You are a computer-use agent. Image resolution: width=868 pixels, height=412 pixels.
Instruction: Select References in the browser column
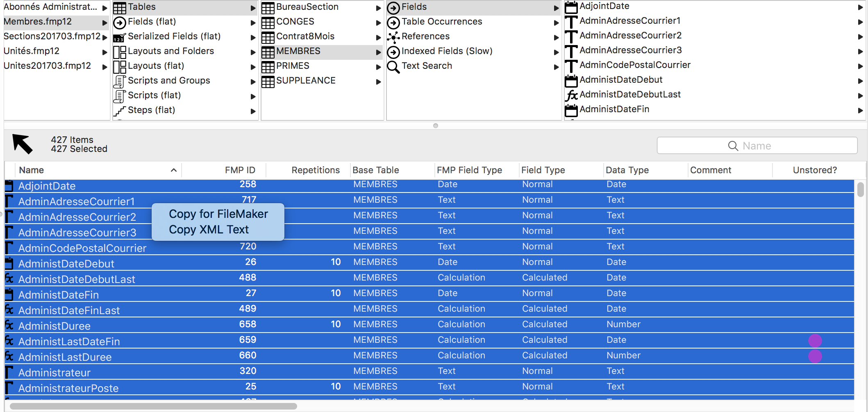(x=425, y=36)
